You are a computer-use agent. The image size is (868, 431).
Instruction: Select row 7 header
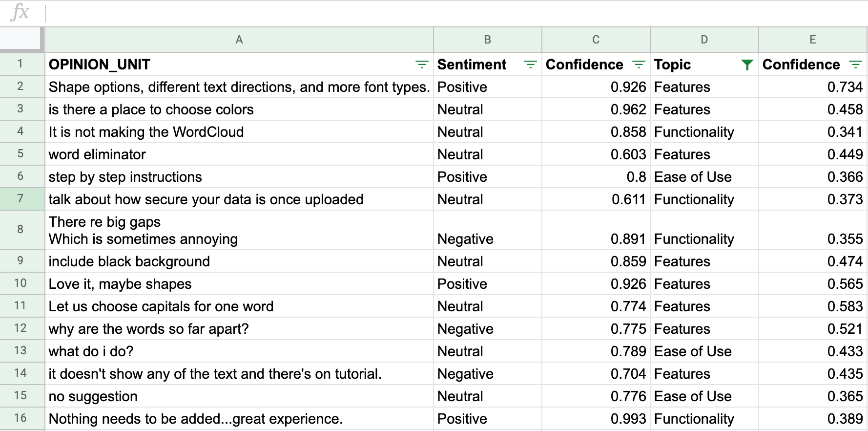click(21, 199)
